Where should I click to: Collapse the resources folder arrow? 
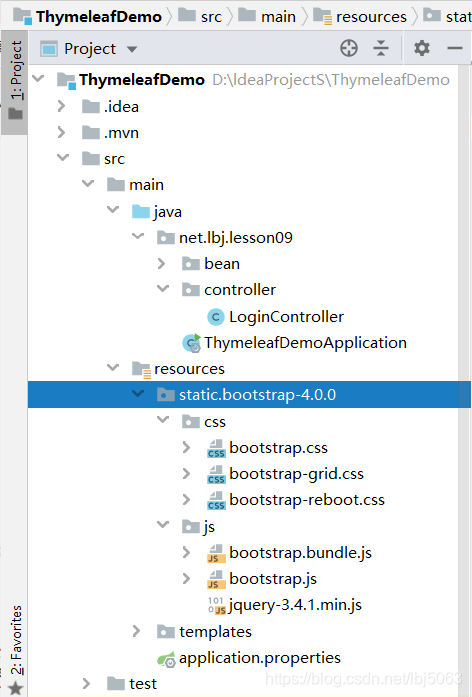113,367
